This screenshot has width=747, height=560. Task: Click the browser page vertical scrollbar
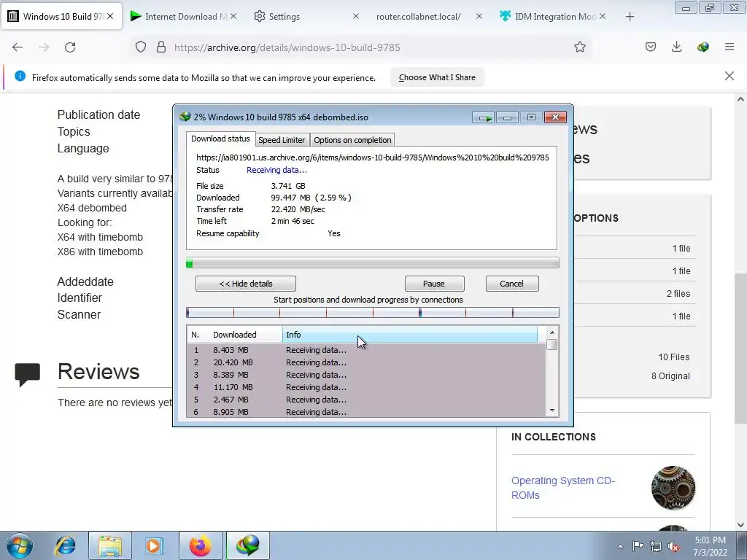[741, 348]
